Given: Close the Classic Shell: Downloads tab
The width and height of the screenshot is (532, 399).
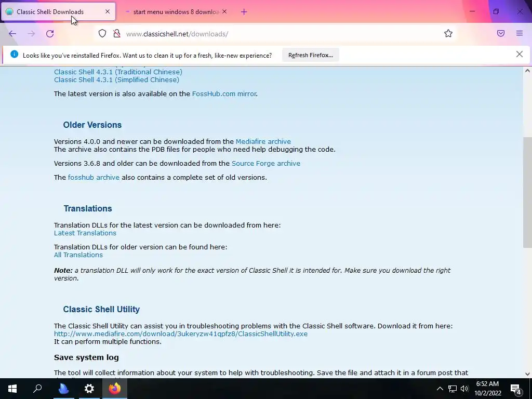Looking at the screenshot, I should pos(108,11).
